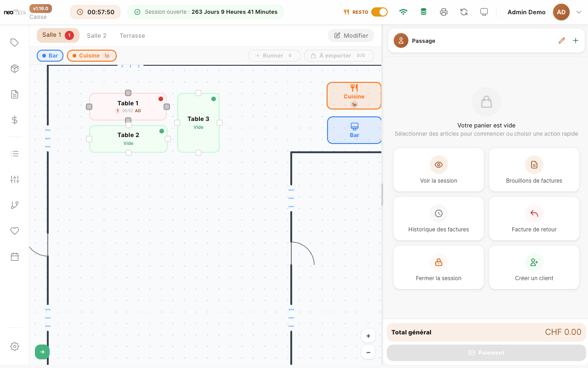588x368 pixels.
Task: Open Brouillons de factures
Action: (534, 170)
